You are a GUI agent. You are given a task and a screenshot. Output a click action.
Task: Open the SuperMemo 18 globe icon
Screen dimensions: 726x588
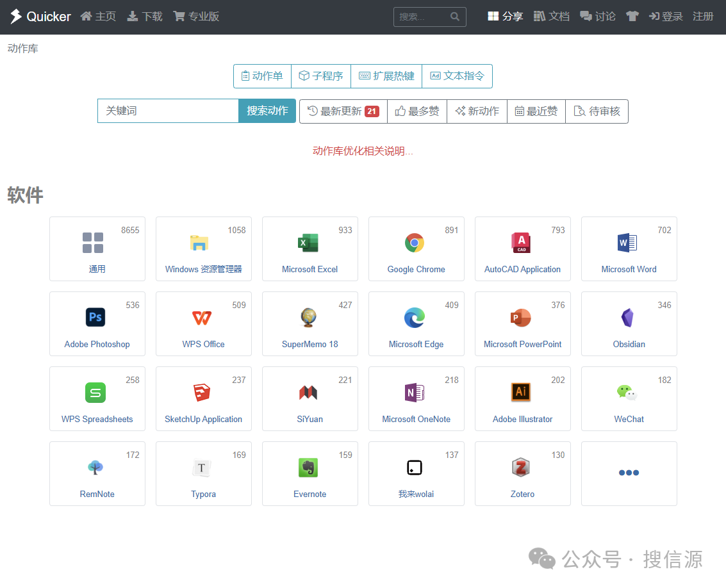[x=308, y=318]
